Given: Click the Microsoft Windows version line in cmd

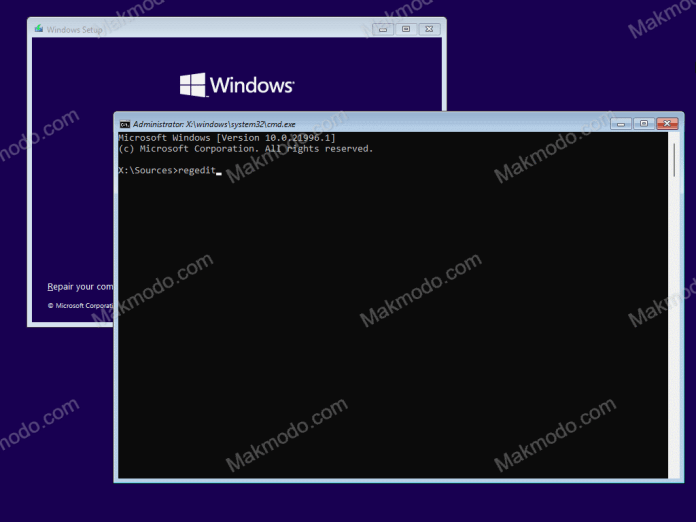Looking at the screenshot, I should [227, 138].
